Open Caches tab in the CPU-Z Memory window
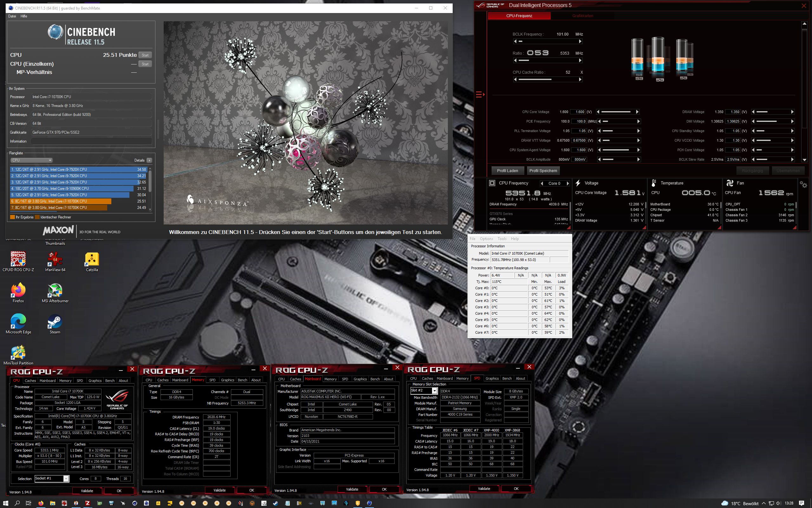Screen dimensions: 812x508 point(163,380)
